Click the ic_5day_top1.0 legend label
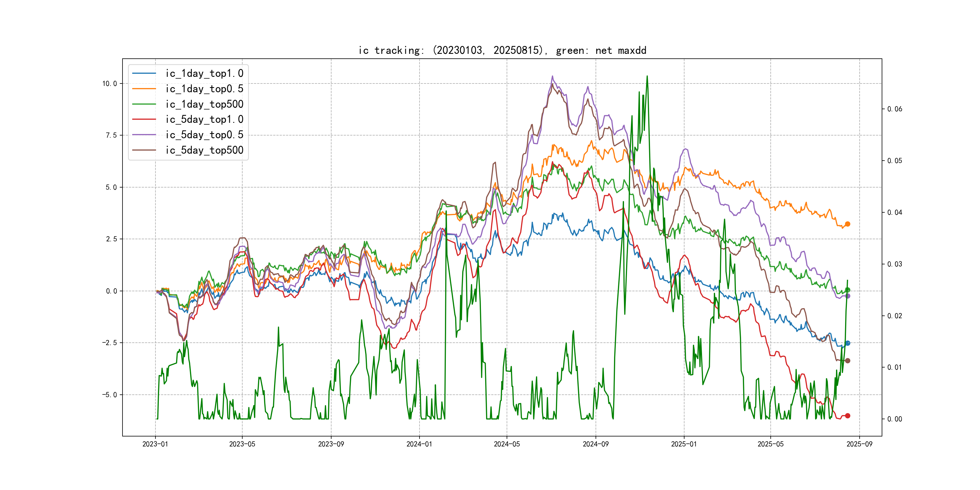Viewport: 980px width, 490px height. click(204, 119)
